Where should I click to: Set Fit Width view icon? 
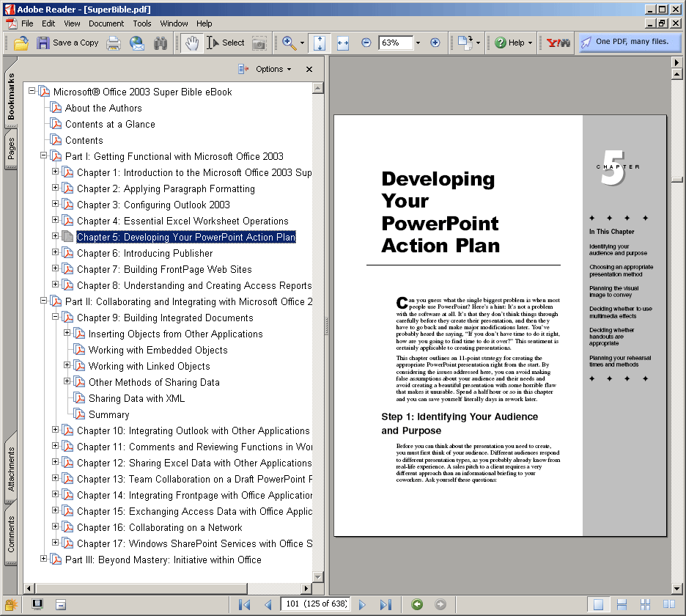tap(343, 43)
